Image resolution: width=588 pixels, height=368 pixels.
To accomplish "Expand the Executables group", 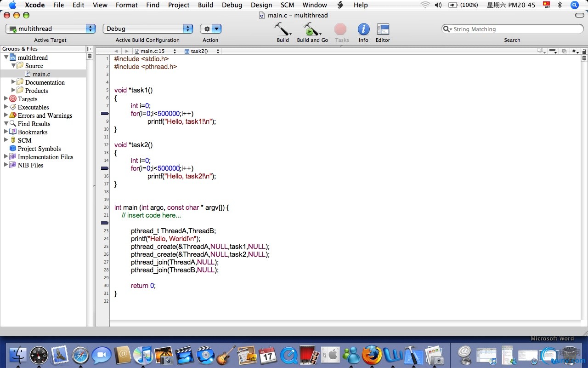I will [6, 107].
